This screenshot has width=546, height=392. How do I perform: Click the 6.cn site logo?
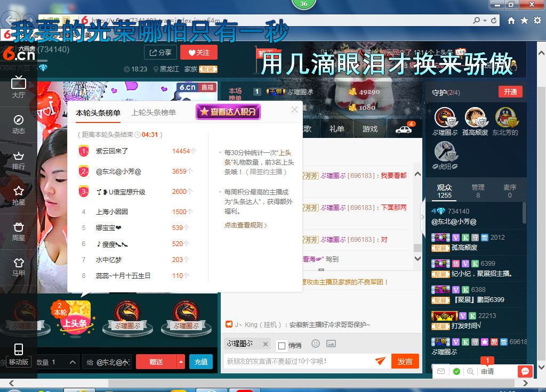pos(19,53)
